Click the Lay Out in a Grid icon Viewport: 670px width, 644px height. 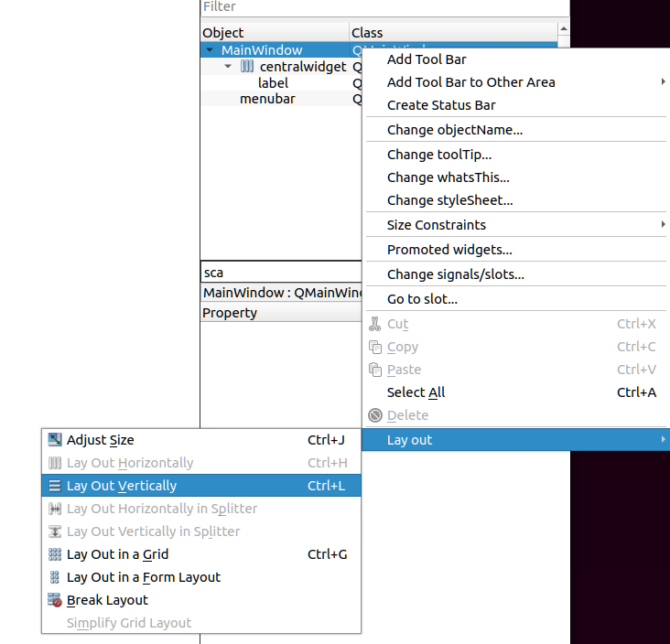pos(55,554)
